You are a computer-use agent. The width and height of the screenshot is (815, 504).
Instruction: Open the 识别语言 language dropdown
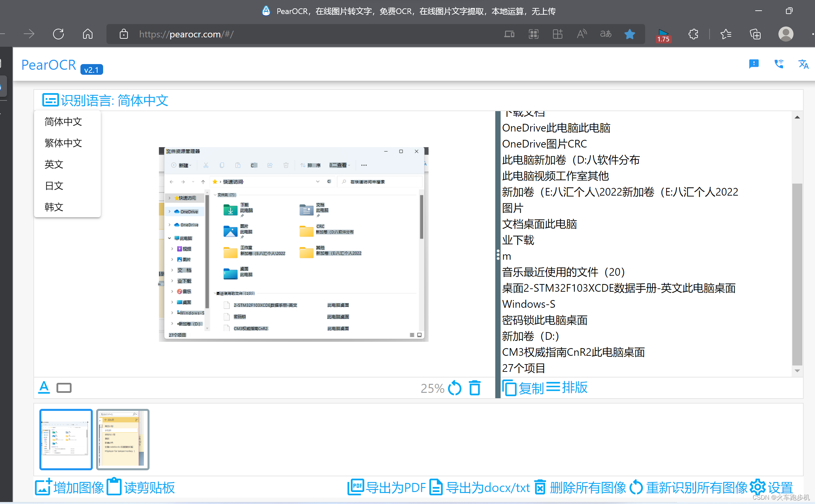pos(105,100)
